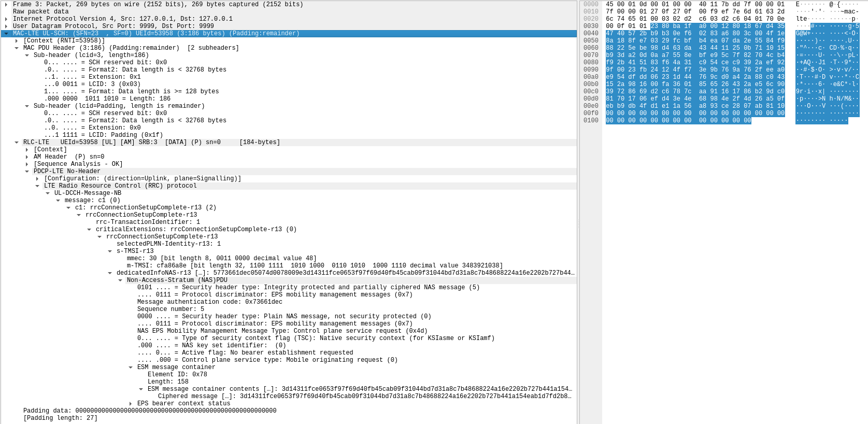Viewport: 868px width, 424px height.
Task: Select the Sequence number: 5 field
Action: pyautogui.click(x=170, y=309)
